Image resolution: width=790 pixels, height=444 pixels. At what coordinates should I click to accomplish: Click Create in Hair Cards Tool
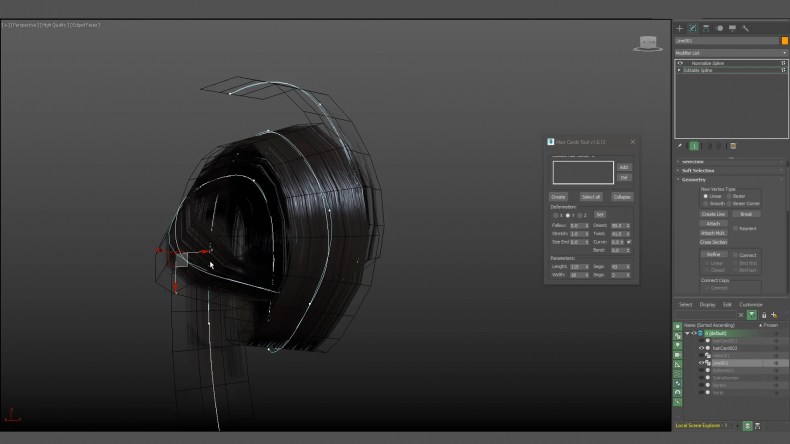point(558,197)
